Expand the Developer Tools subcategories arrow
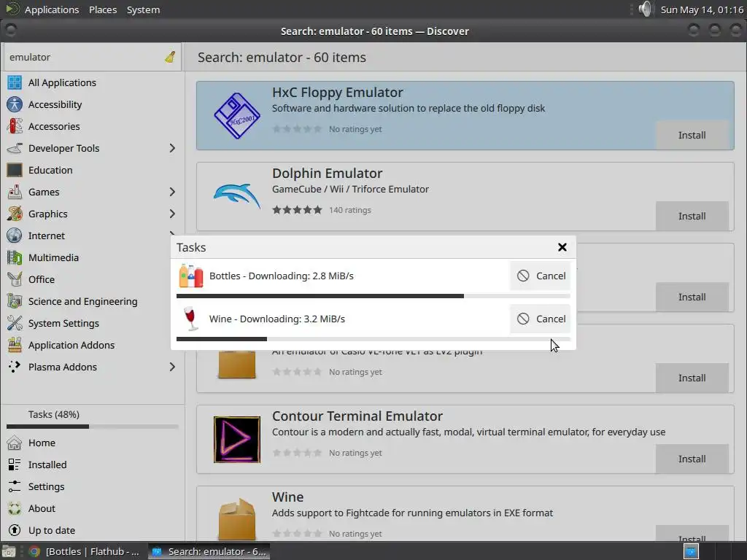747x560 pixels. [172, 148]
